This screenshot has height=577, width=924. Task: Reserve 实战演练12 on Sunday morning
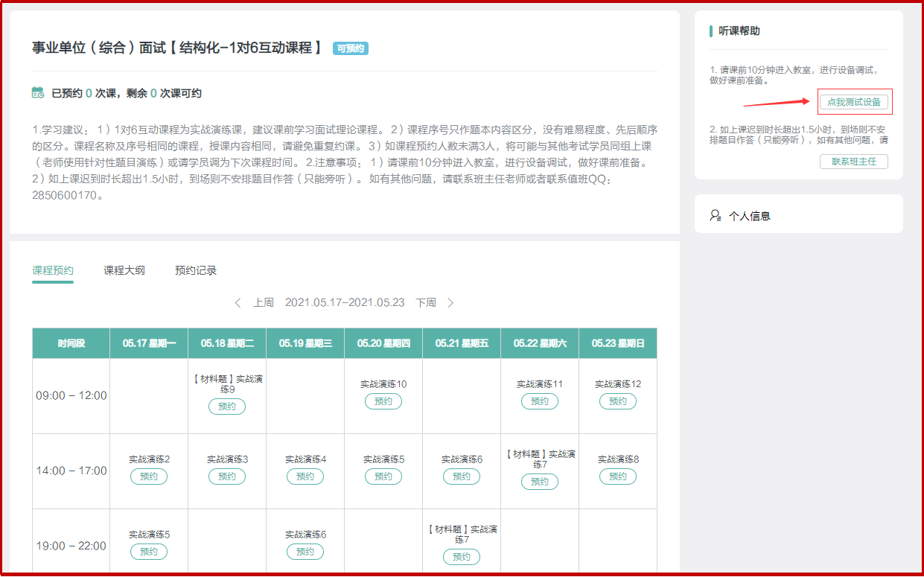tap(618, 401)
